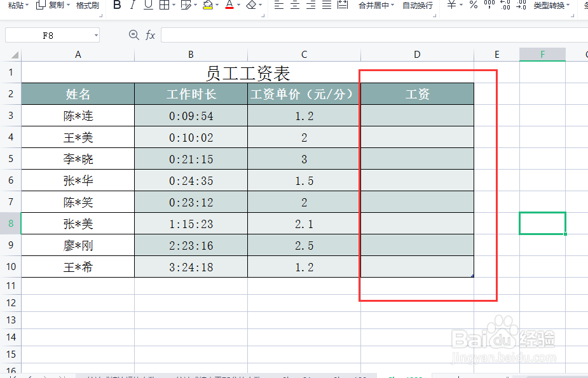
Task: Select the Format Painter tool
Action: coord(86,7)
